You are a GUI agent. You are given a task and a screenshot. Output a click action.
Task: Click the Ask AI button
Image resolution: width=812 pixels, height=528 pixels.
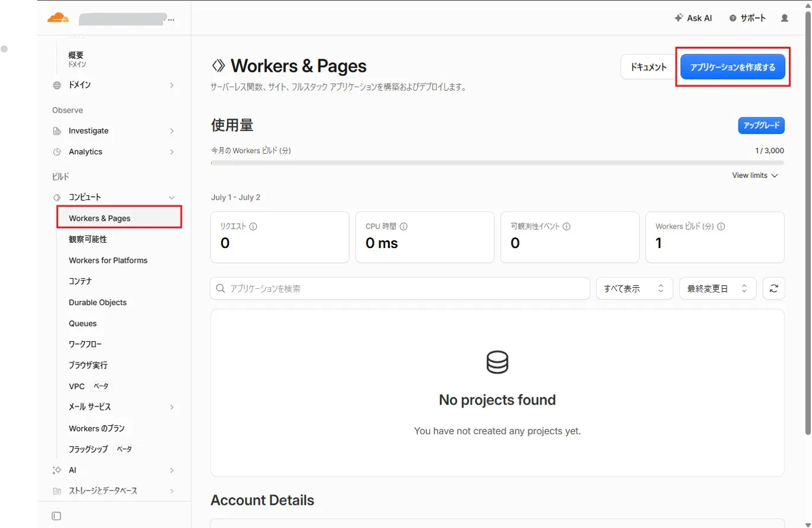[693, 18]
